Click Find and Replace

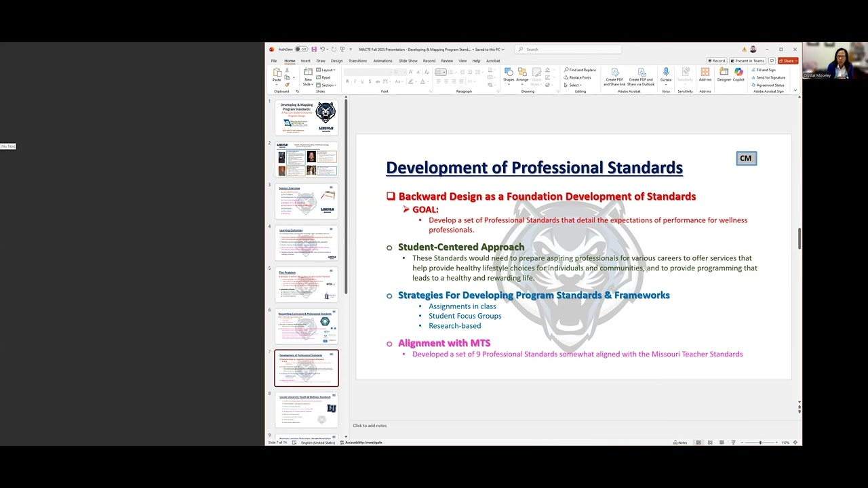(580, 70)
